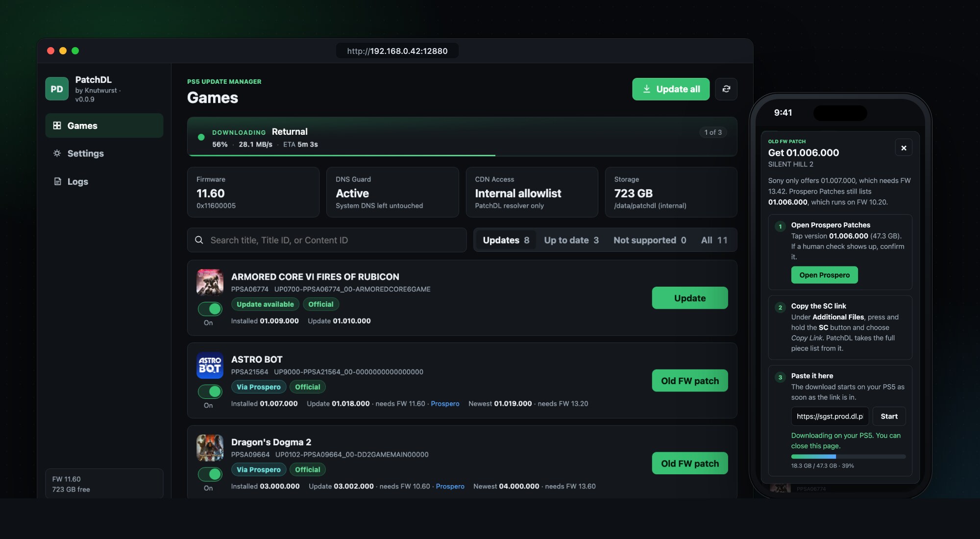980x539 pixels.
Task: Click the refresh icon button beside Update all
Action: pyautogui.click(x=726, y=89)
